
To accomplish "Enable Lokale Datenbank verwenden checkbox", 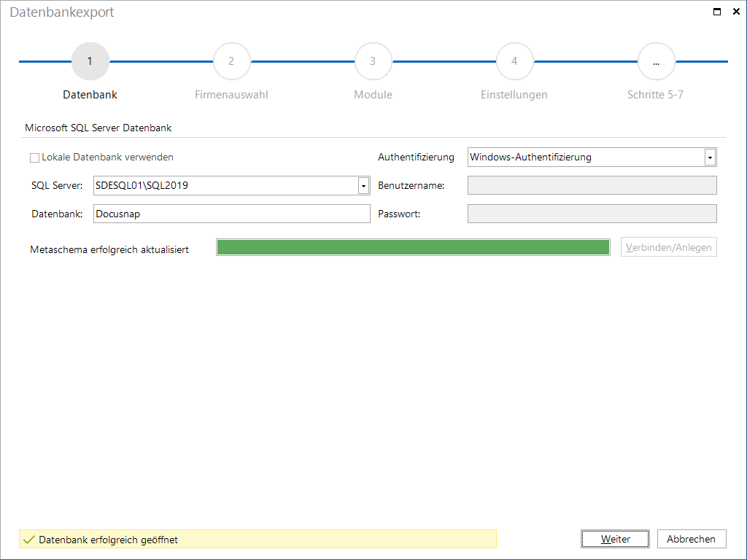I will [34, 157].
